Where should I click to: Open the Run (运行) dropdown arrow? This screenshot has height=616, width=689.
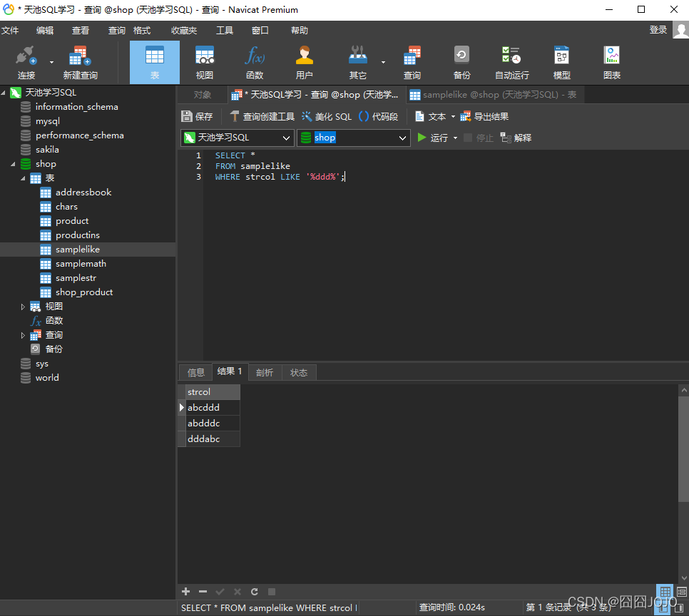tap(455, 138)
